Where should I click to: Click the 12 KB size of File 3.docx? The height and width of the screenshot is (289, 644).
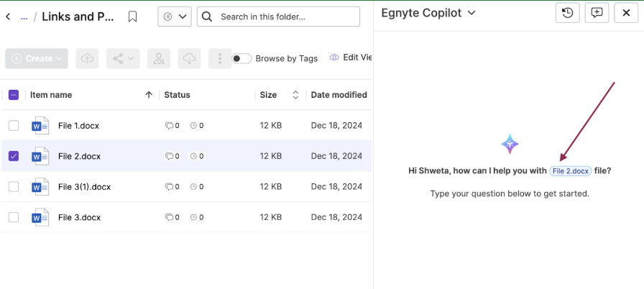pyautogui.click(x=271, y=217)
